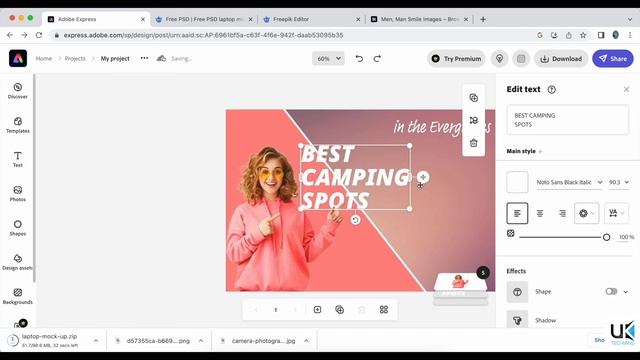640x360 pixels.
Task: Open the text style options dropdown
Action: (587, 213)
